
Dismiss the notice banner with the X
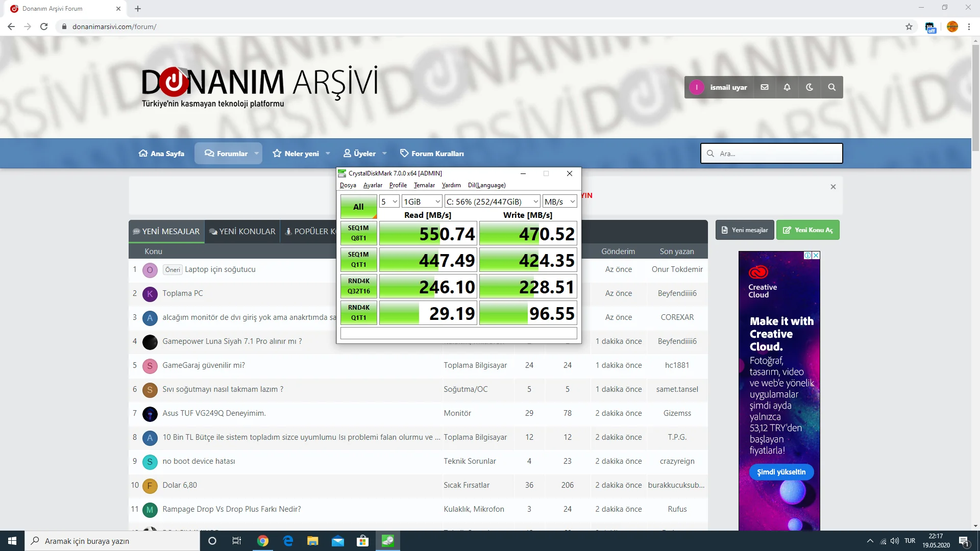point(833,187)
